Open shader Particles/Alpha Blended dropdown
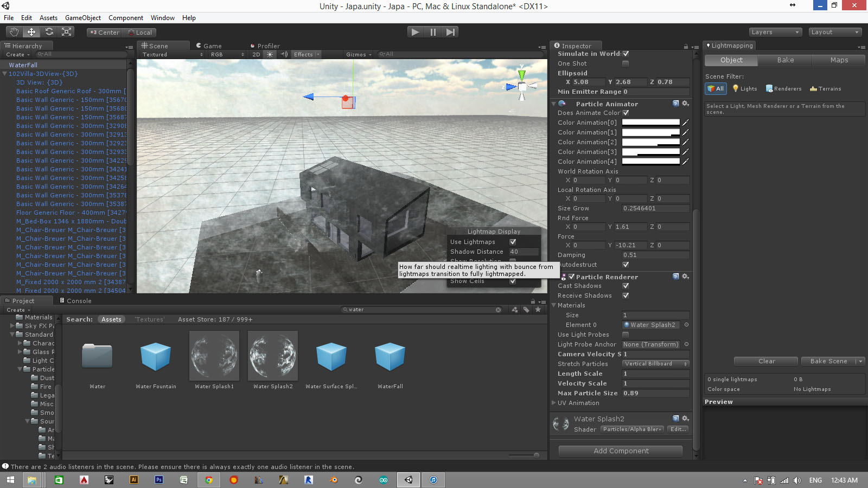The width and height of the screenshot is (868, 488). pyautogui.click(x=633, y=429)
